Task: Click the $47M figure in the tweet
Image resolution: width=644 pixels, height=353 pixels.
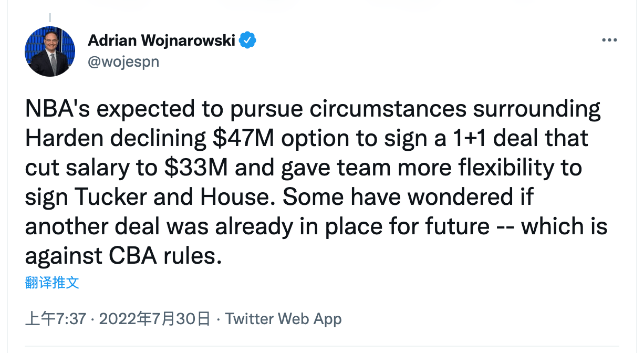Action: point(244,138)
